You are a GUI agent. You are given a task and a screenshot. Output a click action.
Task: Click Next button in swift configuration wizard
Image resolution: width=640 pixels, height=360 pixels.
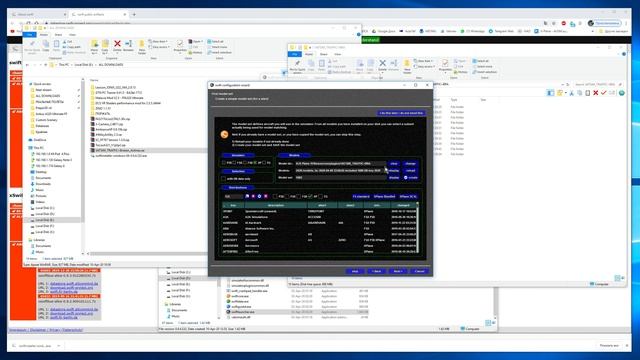point(398,271)
